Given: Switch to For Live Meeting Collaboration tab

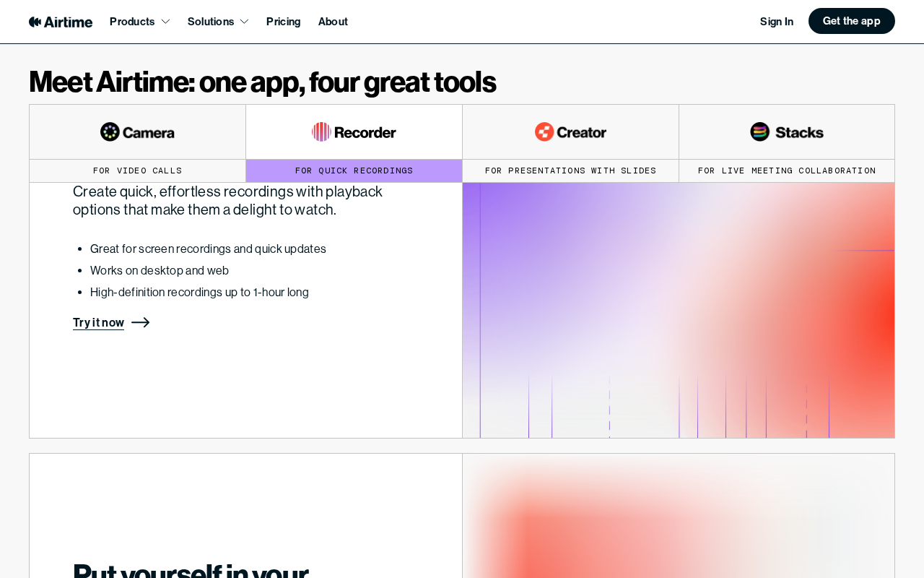Looking at the screenshot, I should (x=787, y=171).
